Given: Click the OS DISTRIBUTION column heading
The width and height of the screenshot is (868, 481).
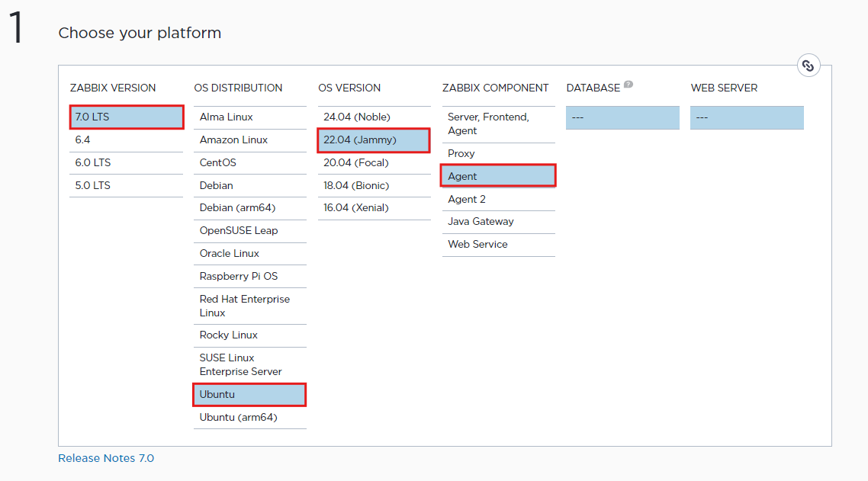Looking at the screenshot, I should [238, 88].
